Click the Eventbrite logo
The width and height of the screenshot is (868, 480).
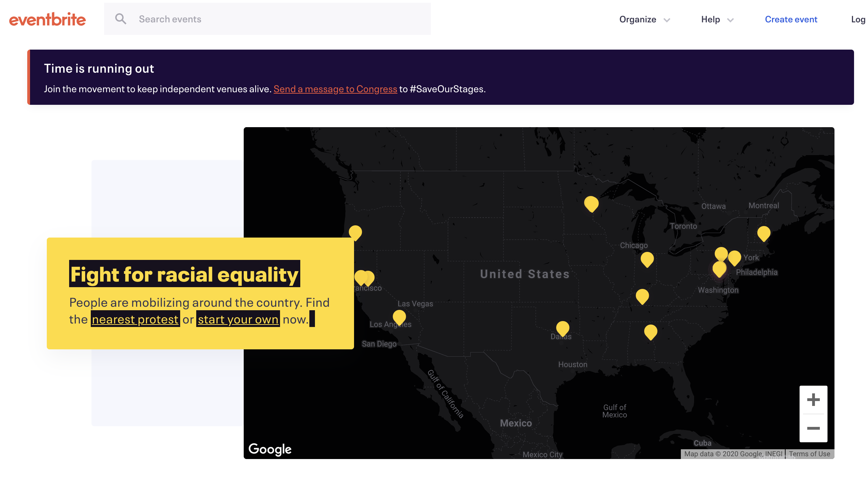click(47, 20)
